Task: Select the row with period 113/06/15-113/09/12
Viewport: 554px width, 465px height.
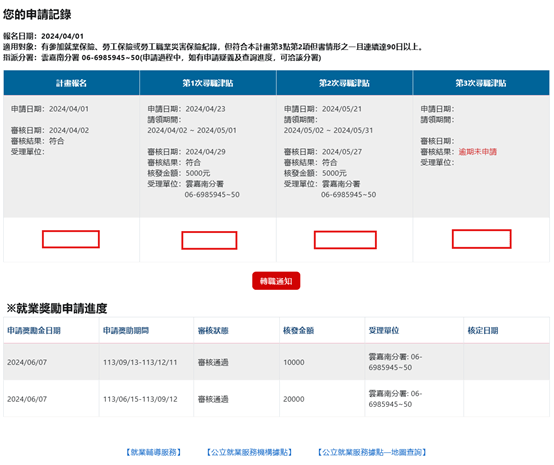Action: (276, 399)
